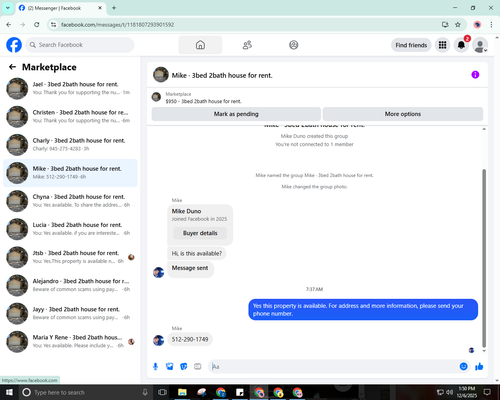Open conversation info purple icon
Image resolution: width=500 pixels, height=400 pixels.
pyautogui.click(x=475, y=75)
